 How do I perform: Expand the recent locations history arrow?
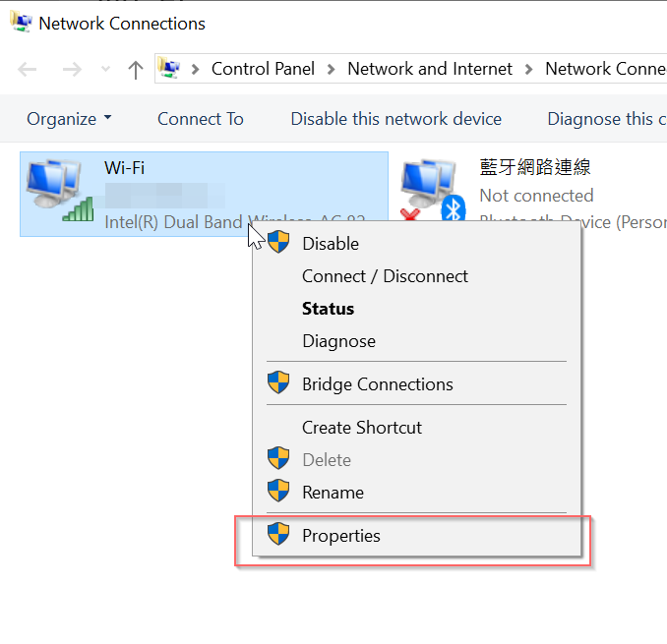[x=105, y=69]
